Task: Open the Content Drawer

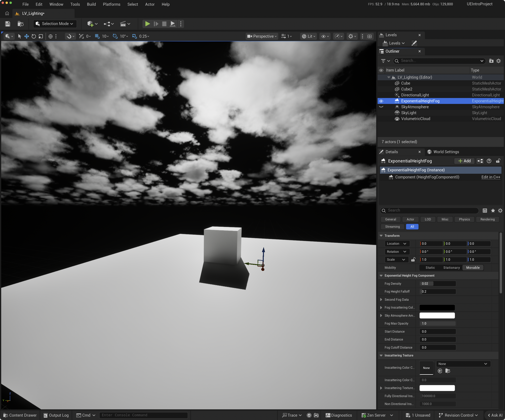Action: [x=20, y=415]
